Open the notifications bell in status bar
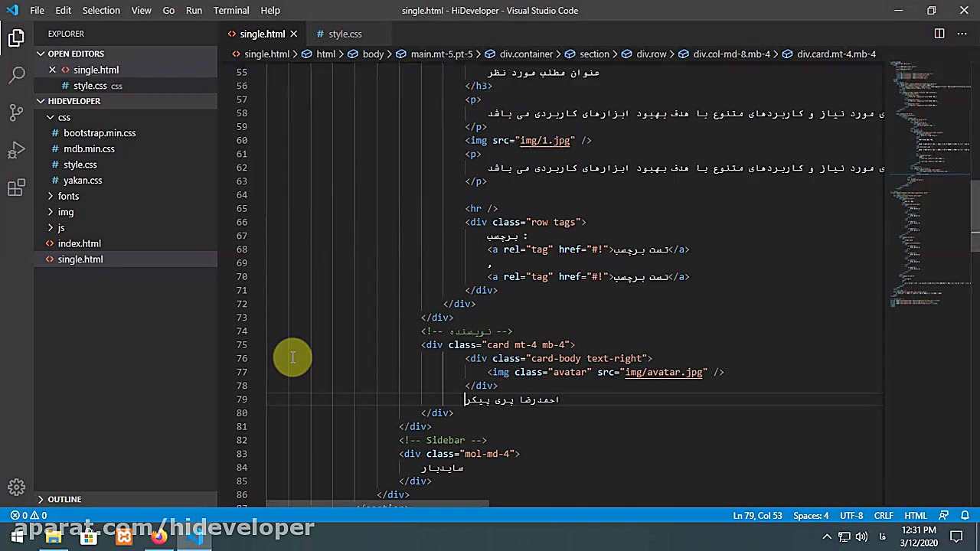 [965, 516]
